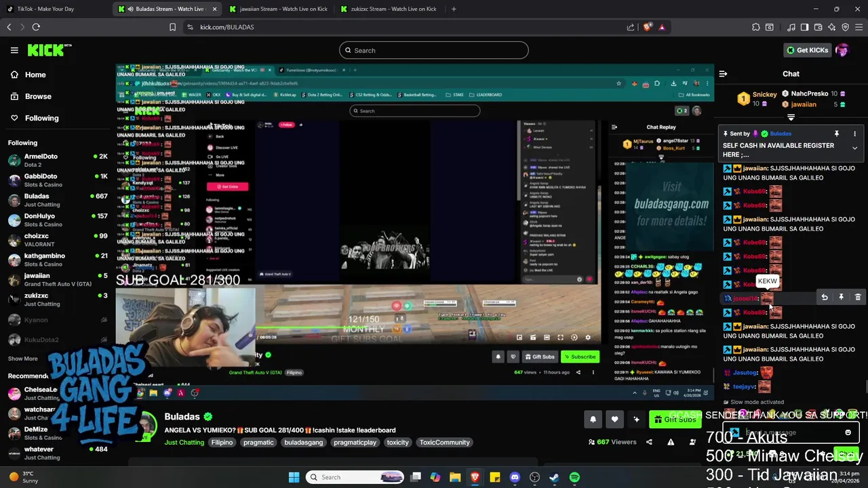Open Brave main menu
The image size is (868, 488).
(x=859, y=27)
